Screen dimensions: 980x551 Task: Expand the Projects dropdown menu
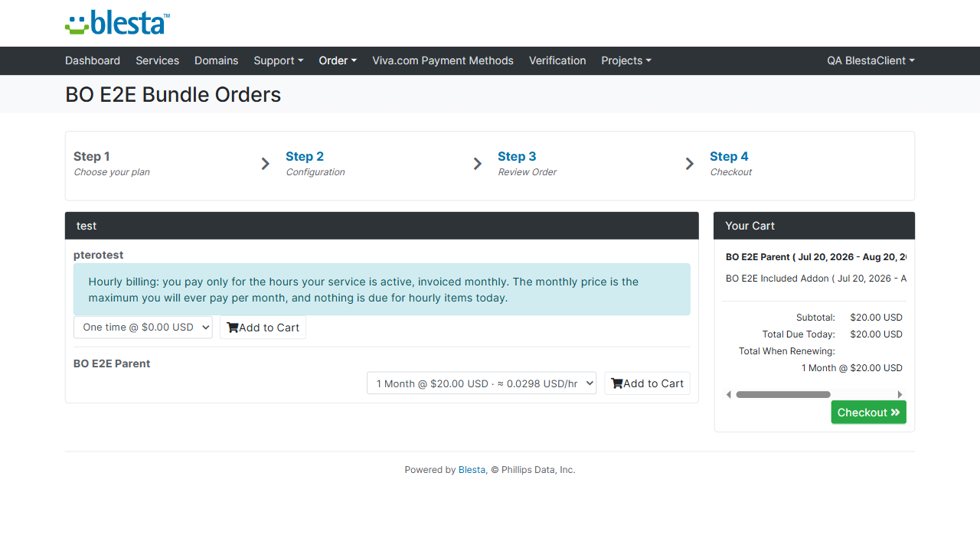626,60
